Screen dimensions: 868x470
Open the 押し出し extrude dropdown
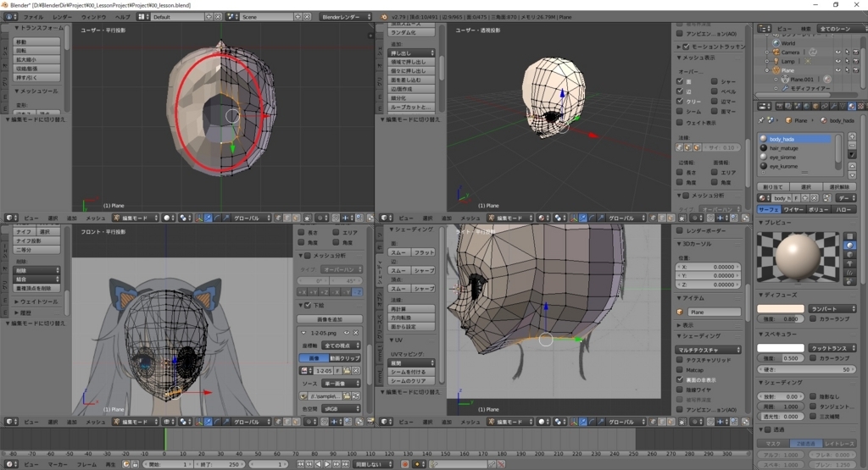pos(411,52)
